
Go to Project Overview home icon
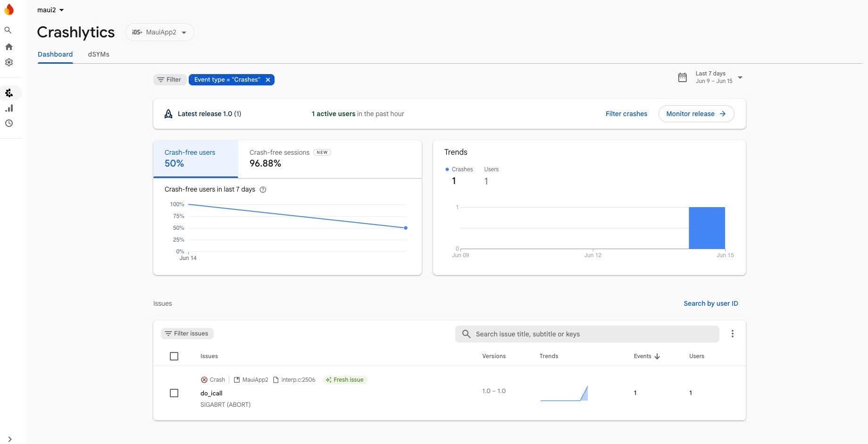tap(8, 47)
